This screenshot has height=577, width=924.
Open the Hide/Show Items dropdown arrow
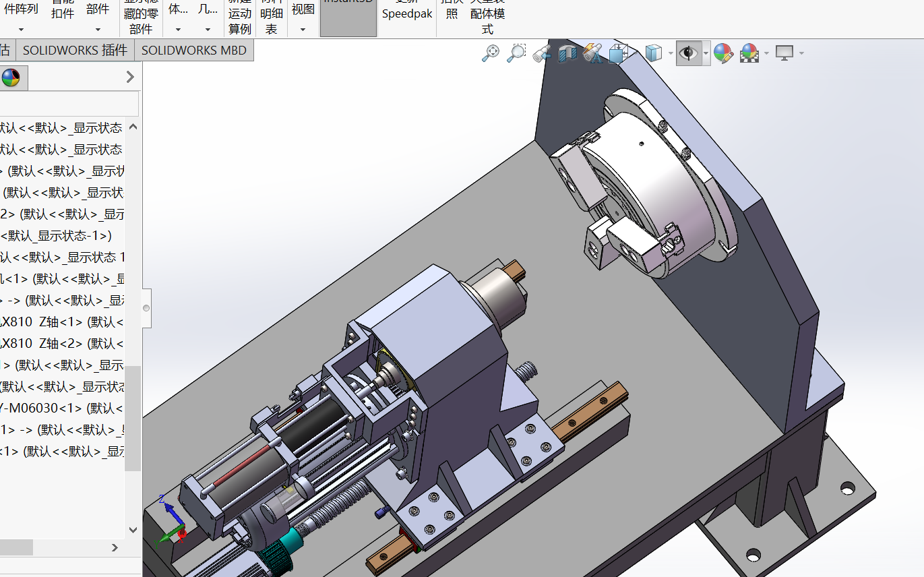(x=706, y=53)
